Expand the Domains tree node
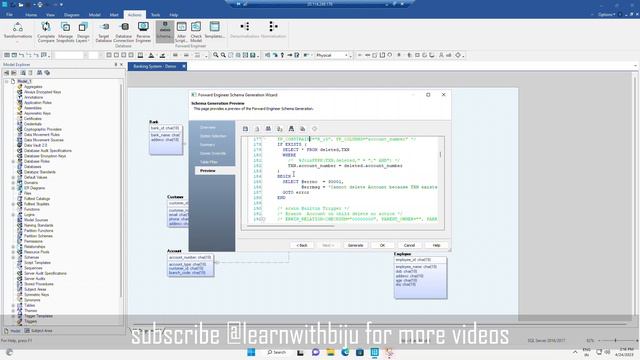Viewport: 640px width, 360px height. pos(13,182)
